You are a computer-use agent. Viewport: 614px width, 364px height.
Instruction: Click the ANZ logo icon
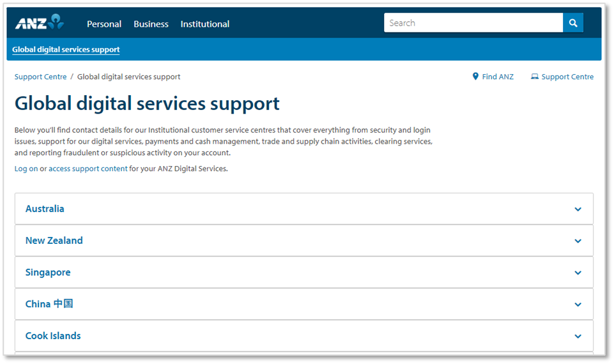tap(40, 23)
